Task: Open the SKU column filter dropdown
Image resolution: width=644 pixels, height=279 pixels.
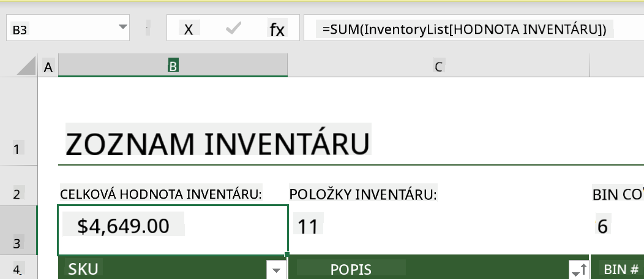Action: [277, 270]
